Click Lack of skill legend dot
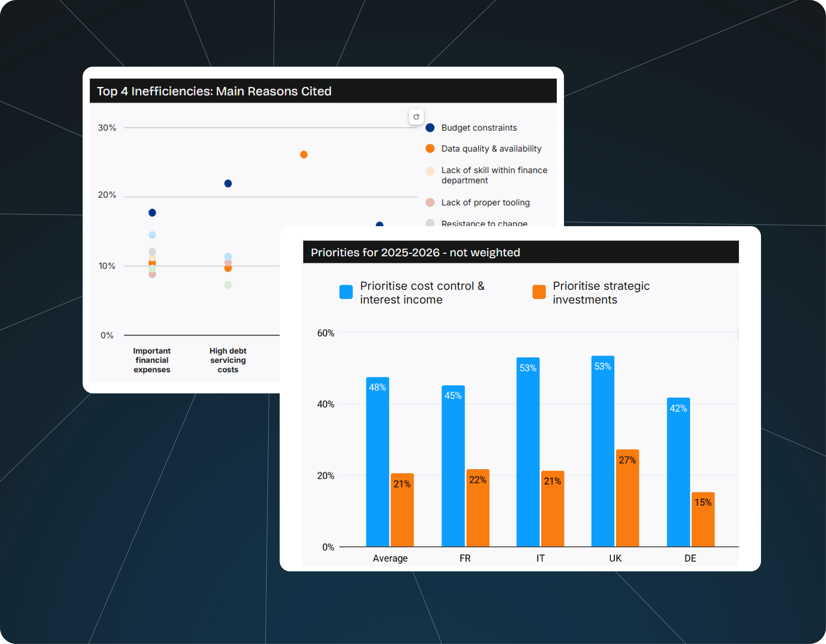The height and width of the screenshot is (644, 826). pyautogui.click(x=430, y=171)
